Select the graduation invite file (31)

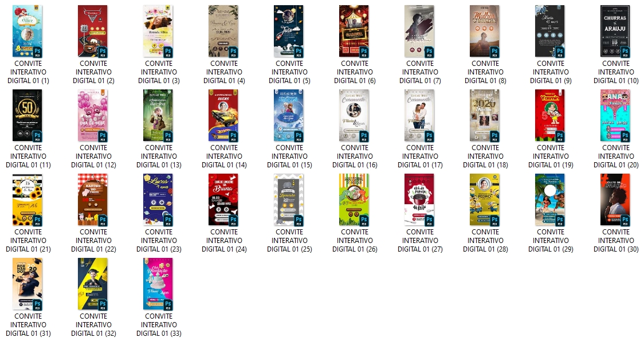[x=28, y=284]
